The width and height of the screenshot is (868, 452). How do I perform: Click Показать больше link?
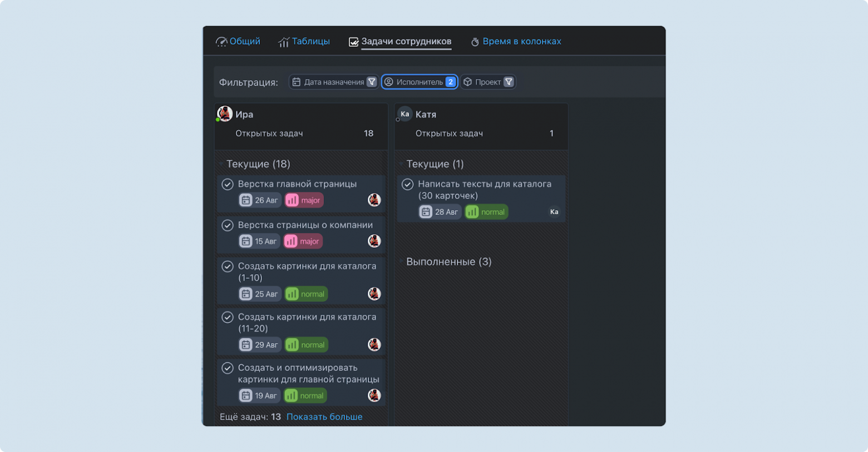324,417
